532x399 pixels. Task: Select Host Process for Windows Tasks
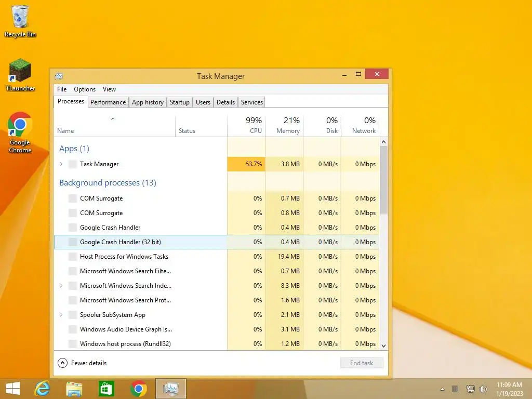pos(217,257)
